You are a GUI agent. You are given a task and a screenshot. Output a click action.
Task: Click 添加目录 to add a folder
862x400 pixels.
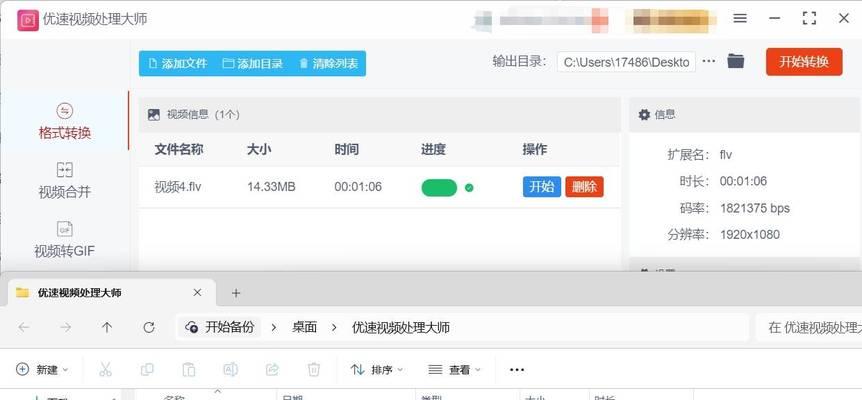click(x=252, y=63)
